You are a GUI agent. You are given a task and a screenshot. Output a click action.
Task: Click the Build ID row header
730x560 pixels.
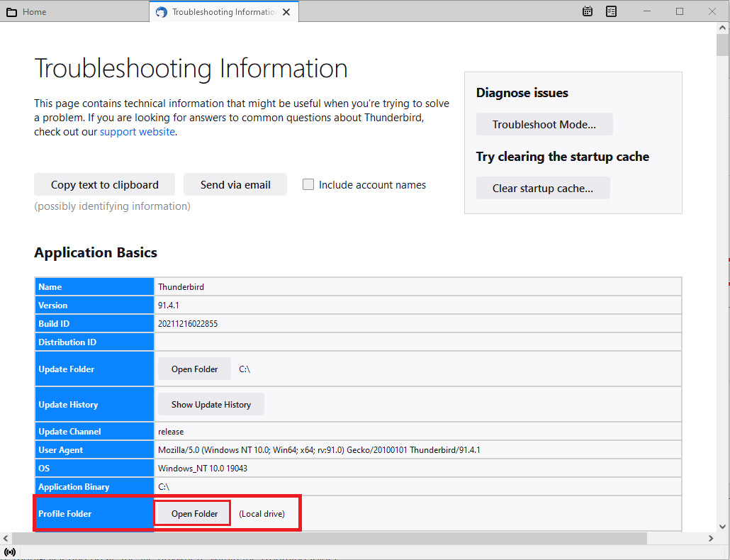pyautogui.click(x=94, y=323)
